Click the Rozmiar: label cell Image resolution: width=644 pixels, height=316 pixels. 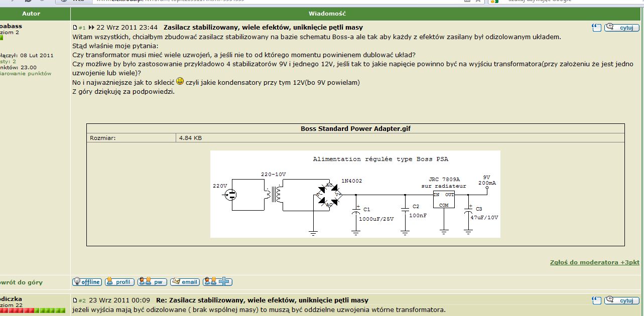pyautogui.click(x=132, y=137)
